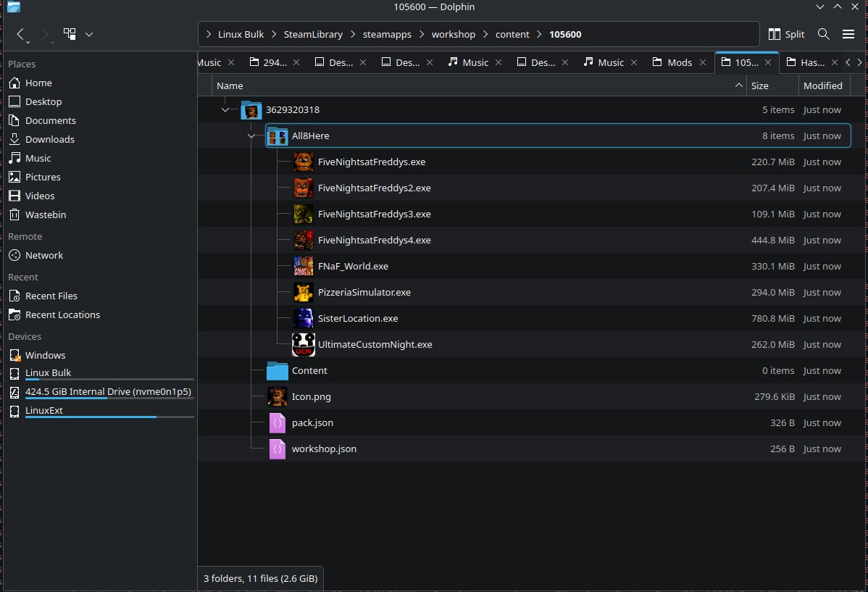Open Network in Remote section
Screen dimensions: 868x592
44,255
